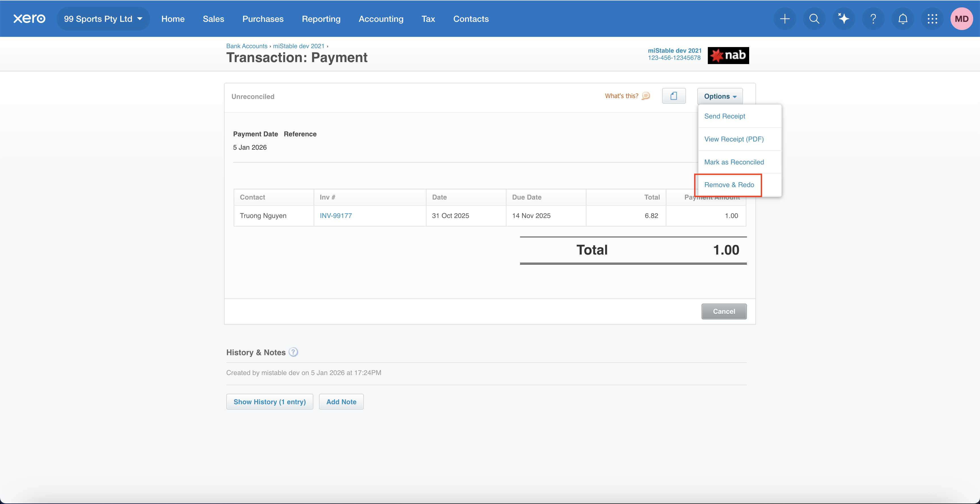Viewport: 980px width, 504px height.
Task: Click the History & Notes help icon
Action: click(x=293, y=352)
